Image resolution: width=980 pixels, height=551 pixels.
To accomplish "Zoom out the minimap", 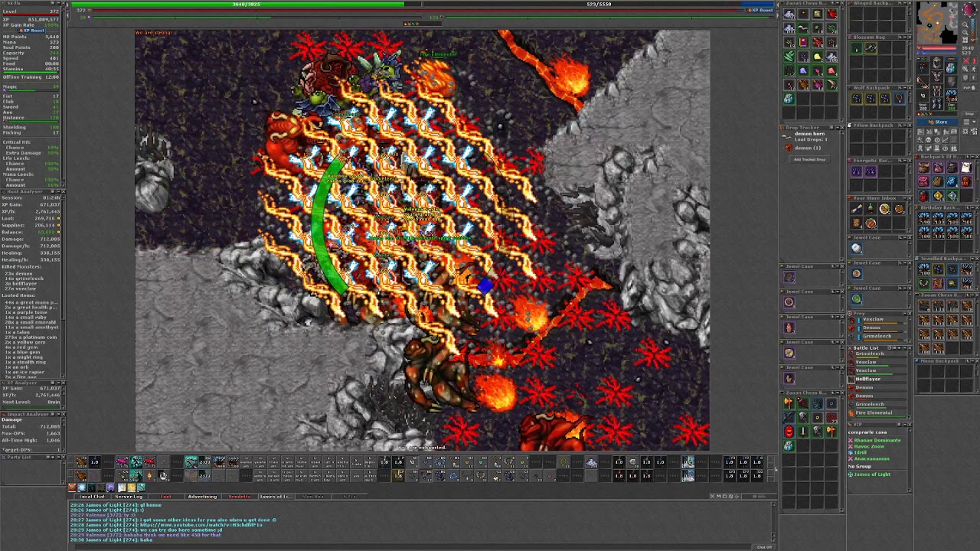I will [x=965, y=24].
